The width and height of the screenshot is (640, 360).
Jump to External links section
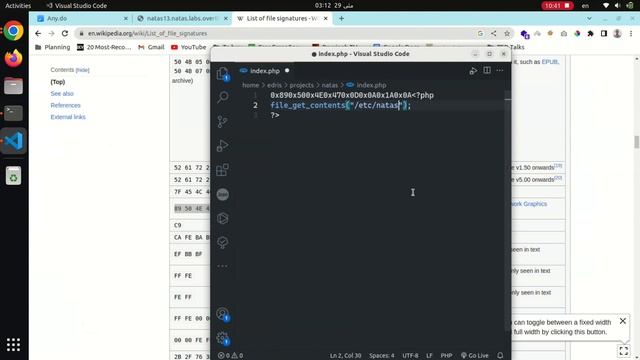coord(68,117)
